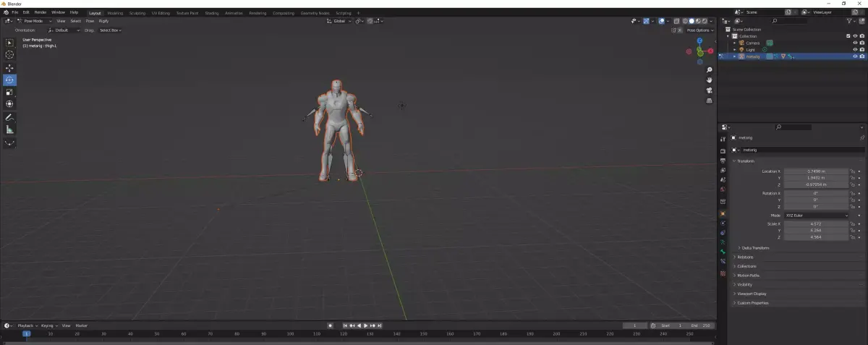Click End frame 250 field

pyautogui.click(x=702, y=325)
